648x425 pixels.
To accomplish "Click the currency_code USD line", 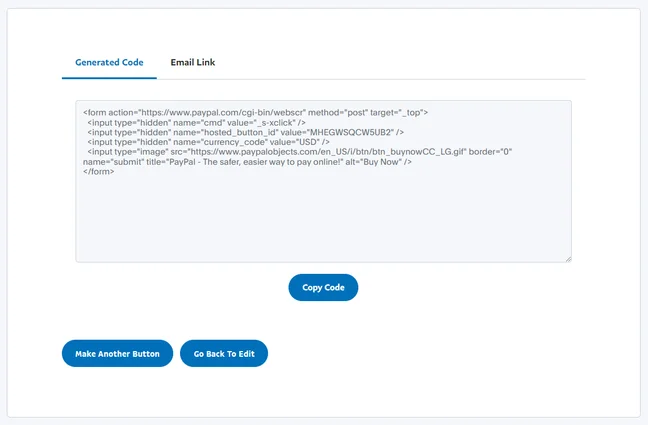I will click(208, 142).
